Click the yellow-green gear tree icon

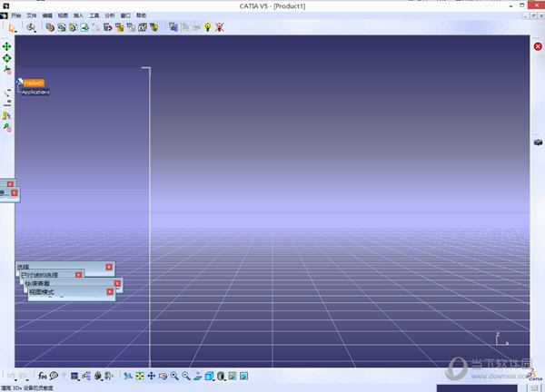154,27
